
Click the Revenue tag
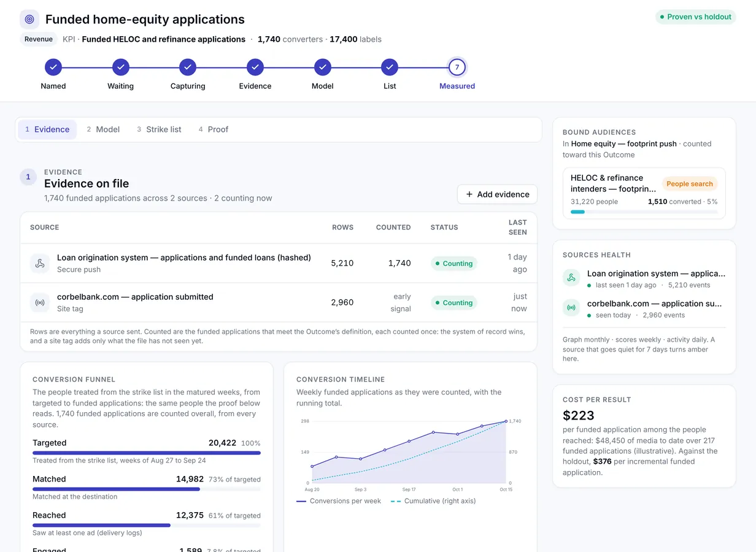(x=39, y=39)
